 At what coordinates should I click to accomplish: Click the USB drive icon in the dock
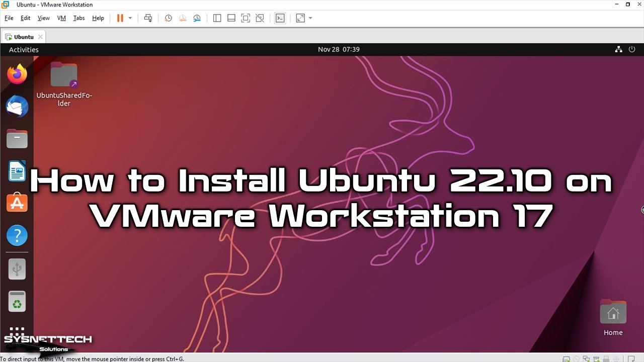[x=17, y=269]
